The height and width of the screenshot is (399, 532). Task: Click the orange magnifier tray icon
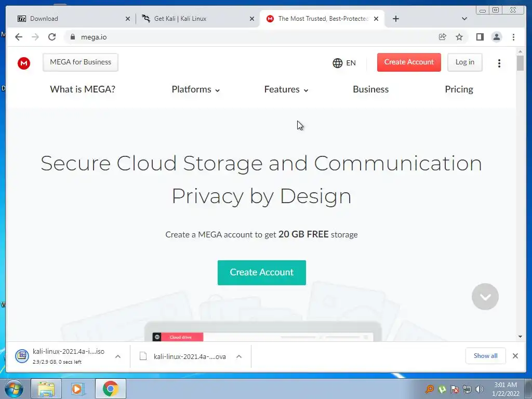tap(430, 389)
